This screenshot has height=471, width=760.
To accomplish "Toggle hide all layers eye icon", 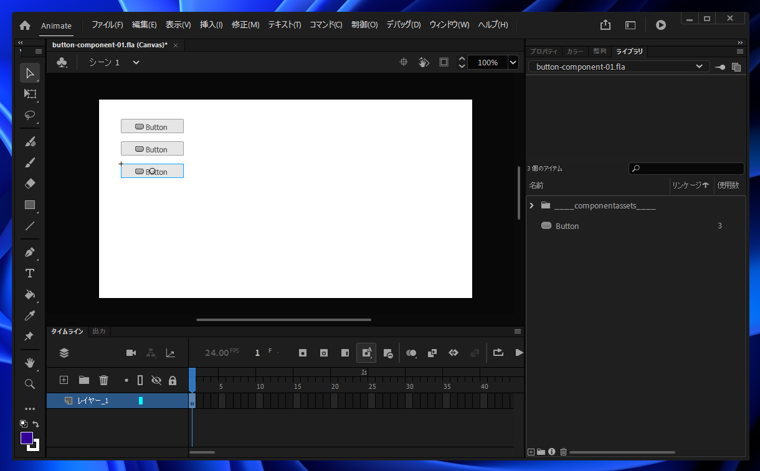I will tap(156, 380).
